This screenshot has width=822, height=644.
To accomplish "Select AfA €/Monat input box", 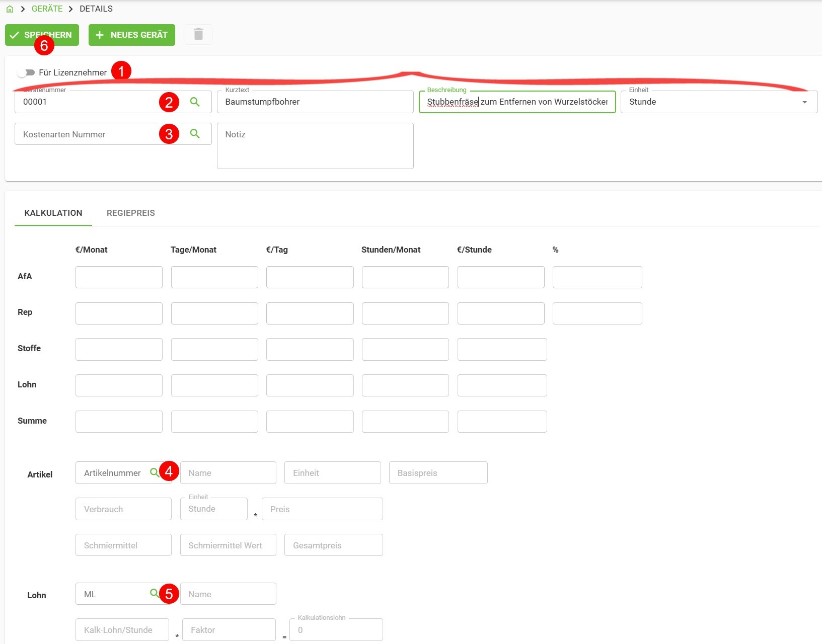I will (119, 277).
